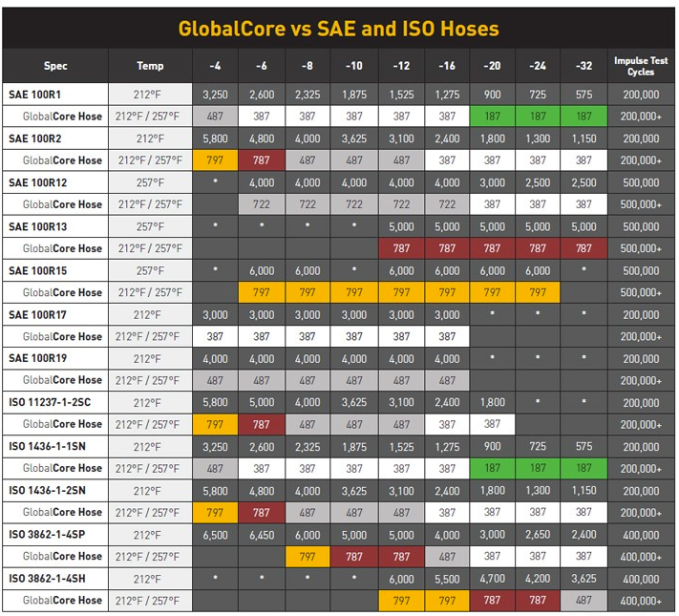Click '900' in the ISO 1436-1-1SN row
This screenshot has height=616, width=679.
click(492, 446)
